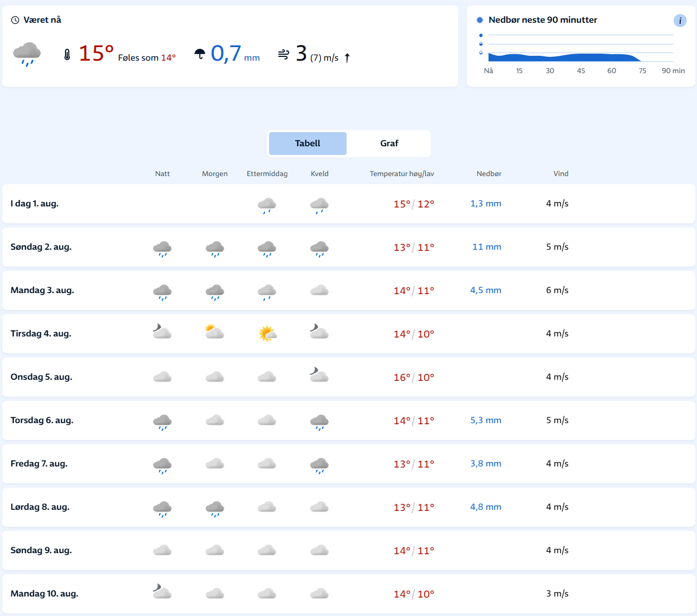Viewport: 697px width, 616px height.
Task: Click the Natt column header
Action: tap(162, 174)
